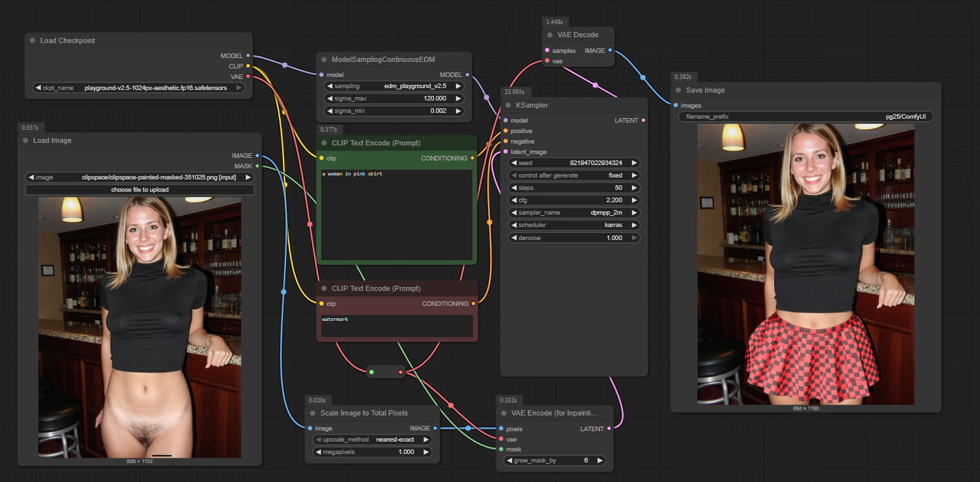980x482 pixels.
Task: Decrease denoise using its left arrow
Action: [514, 238]
